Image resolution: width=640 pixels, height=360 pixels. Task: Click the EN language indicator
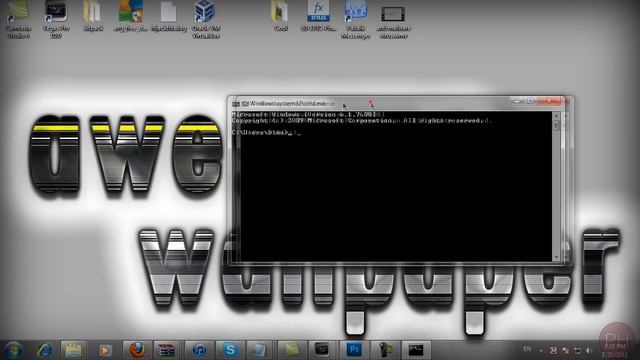pyautogui.click(x=527, y=349)
